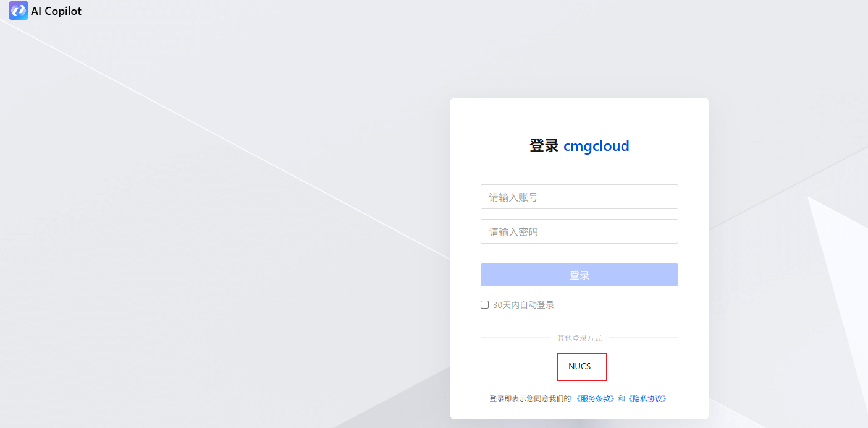Viewport: 868px width, 428px height.
Task: Open the 《隐私协议》 link
Action: pyautogui.click(x=647, y=399)
